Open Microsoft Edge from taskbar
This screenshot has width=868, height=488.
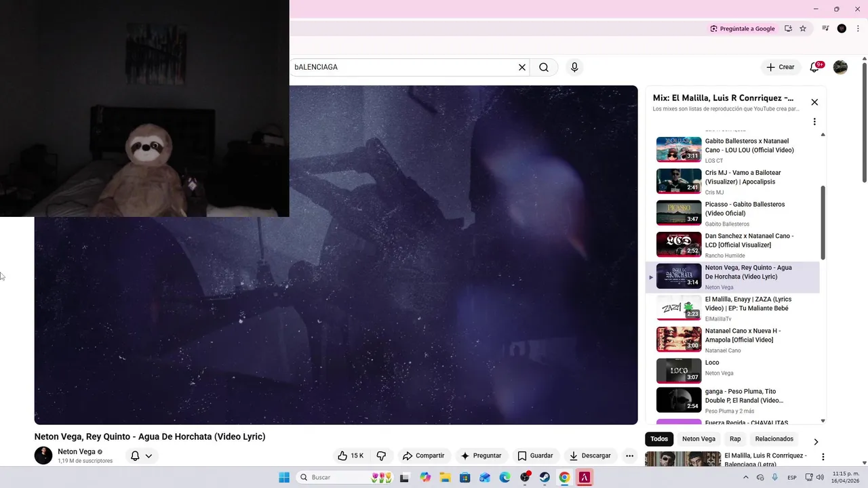point(505,477)
